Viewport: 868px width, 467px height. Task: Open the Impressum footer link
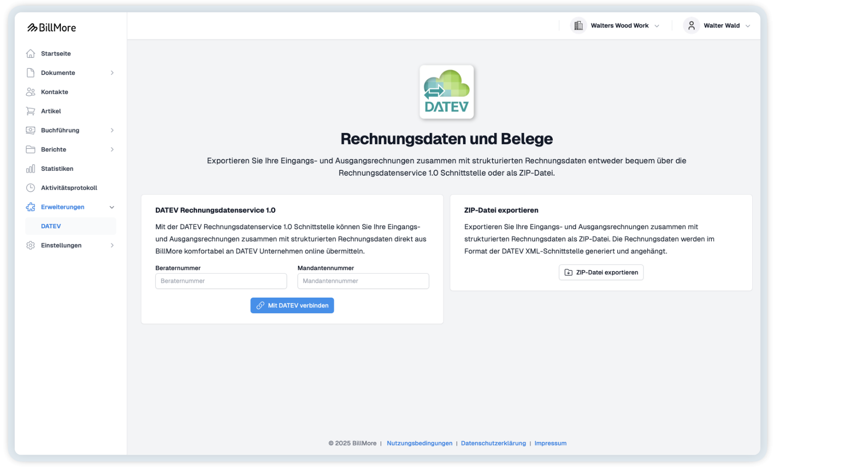click(x=550, y=443)
